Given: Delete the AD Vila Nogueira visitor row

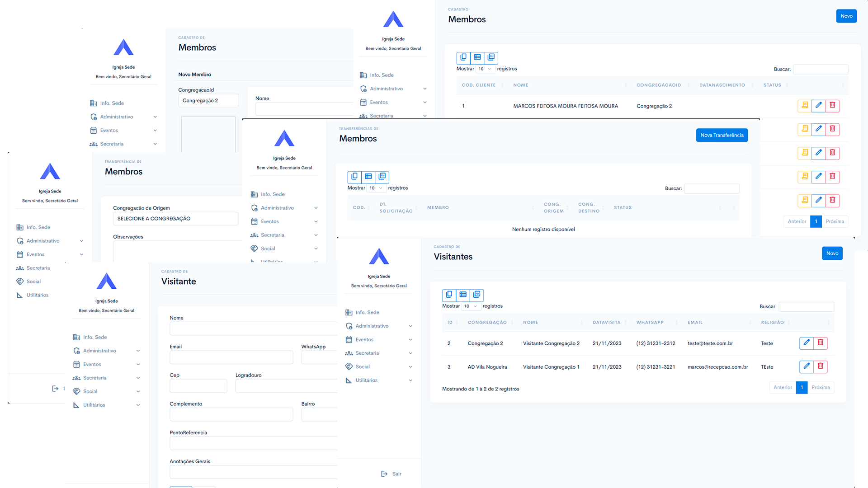Looking at the screenshot, I should click(x=820, y=366).
